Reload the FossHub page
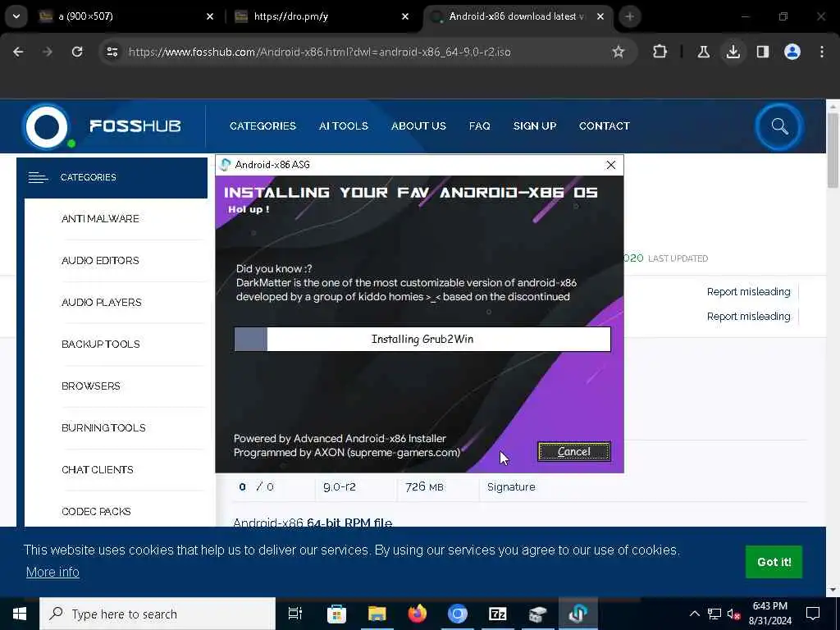 [x=77, y=52]
